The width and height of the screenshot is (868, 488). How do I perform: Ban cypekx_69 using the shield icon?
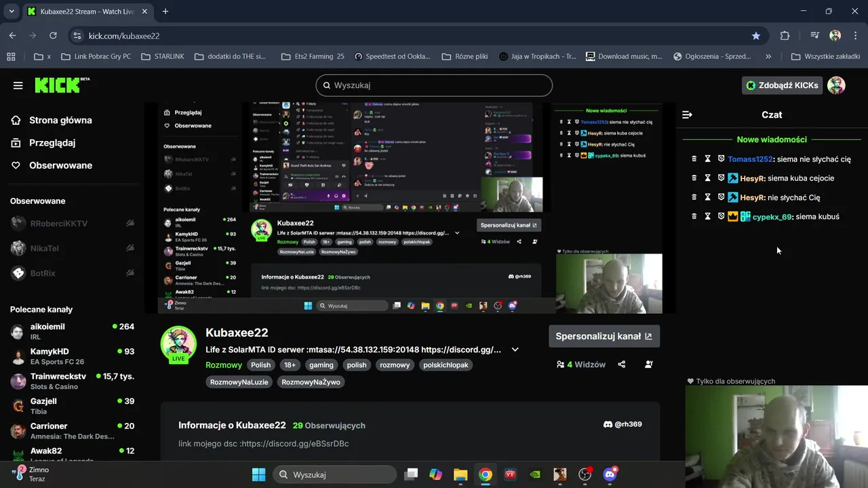[x=721, y=216]
